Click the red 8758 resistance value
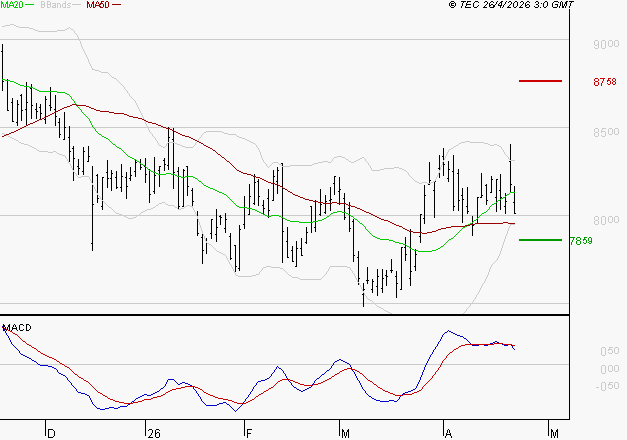 pos(605,82)
